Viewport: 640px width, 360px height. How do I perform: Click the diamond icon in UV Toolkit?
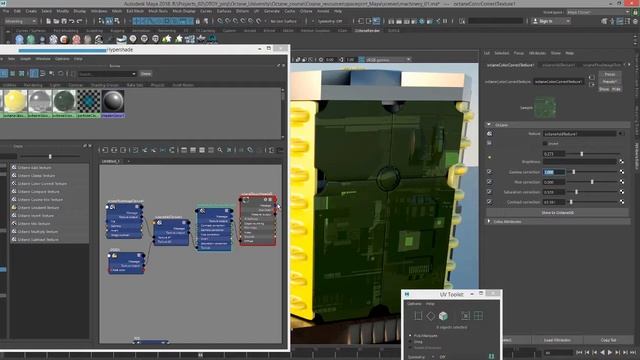point(431,316)
